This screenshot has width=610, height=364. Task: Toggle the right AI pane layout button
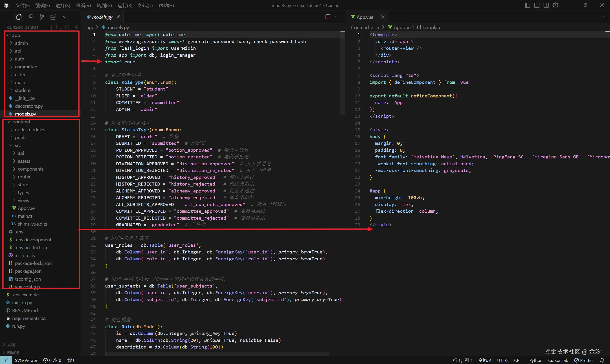pyautogui.click(x=546, y=5)
